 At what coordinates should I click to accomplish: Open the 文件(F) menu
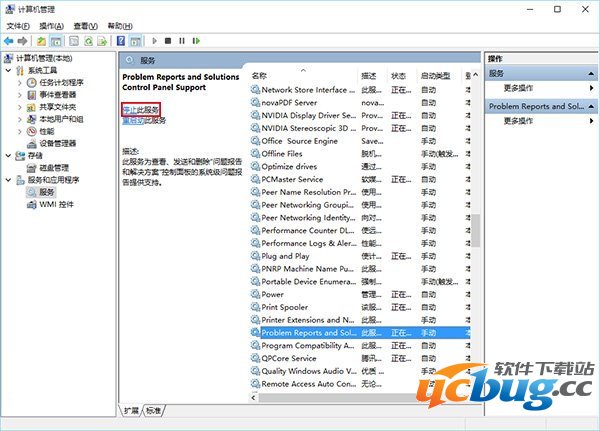pos(19,25)
